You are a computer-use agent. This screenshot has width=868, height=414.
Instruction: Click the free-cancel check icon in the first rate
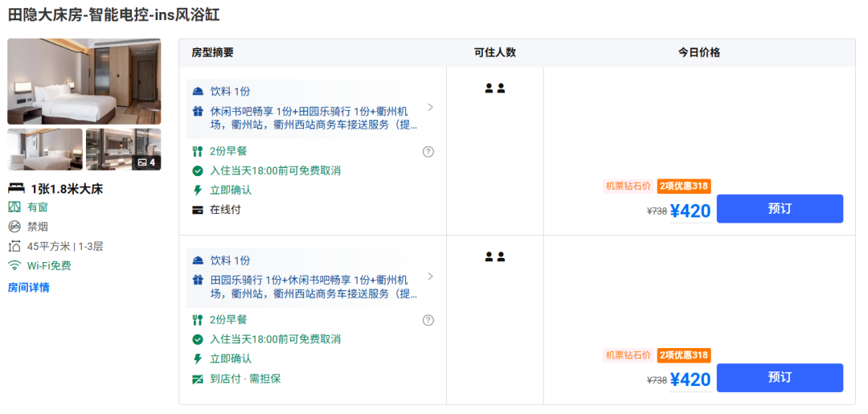pyautogui.click(x=198, y=170)
